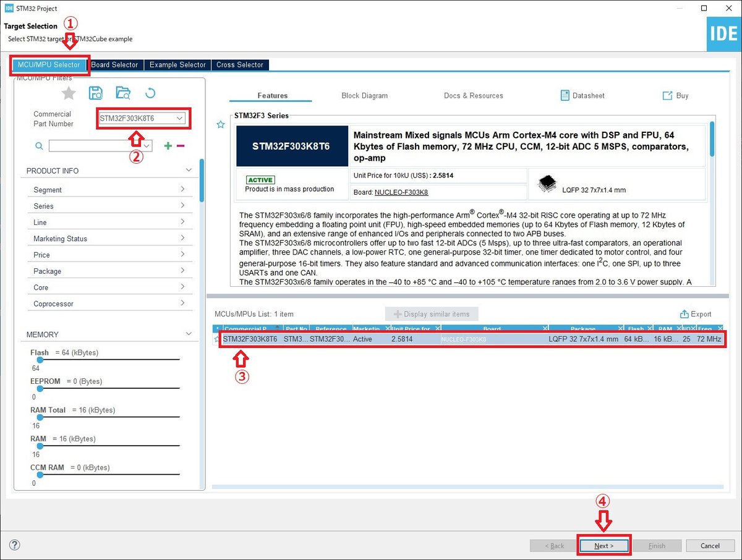Viewport: 742px width, 560px height.
Task: Open the Features tab
Action: (x=273, y=96)
